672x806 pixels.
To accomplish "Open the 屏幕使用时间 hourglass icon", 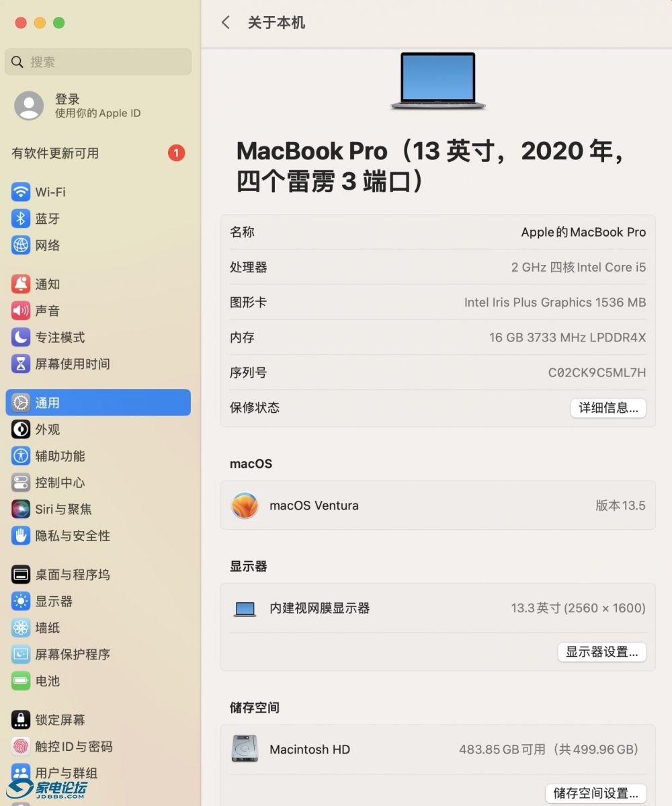I will coord(21,364).
